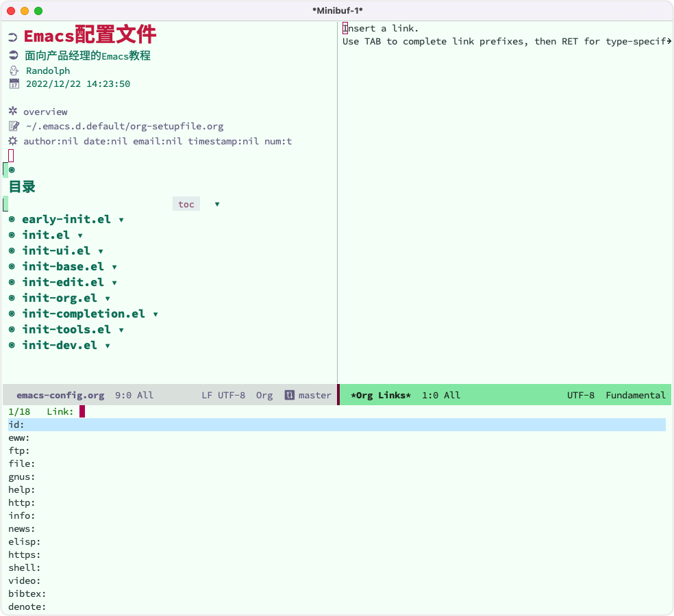Select the file: link type candidate
Viewport: 674px width, 616px height.
(x=337, y=463)
